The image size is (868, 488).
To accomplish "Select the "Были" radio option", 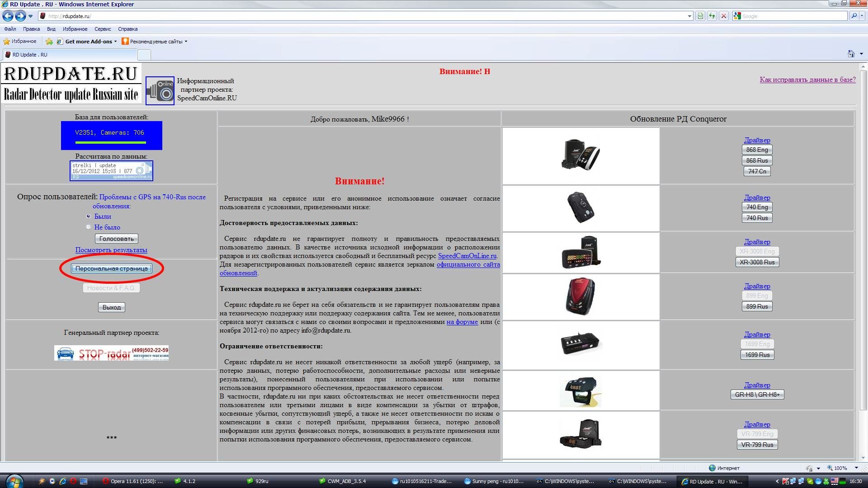I will click(x=89, y=216).
